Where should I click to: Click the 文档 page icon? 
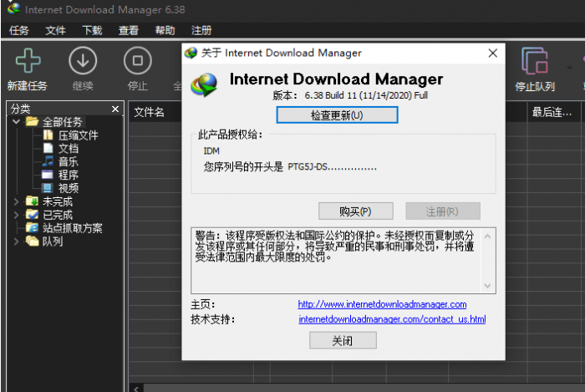pos(48,148)
